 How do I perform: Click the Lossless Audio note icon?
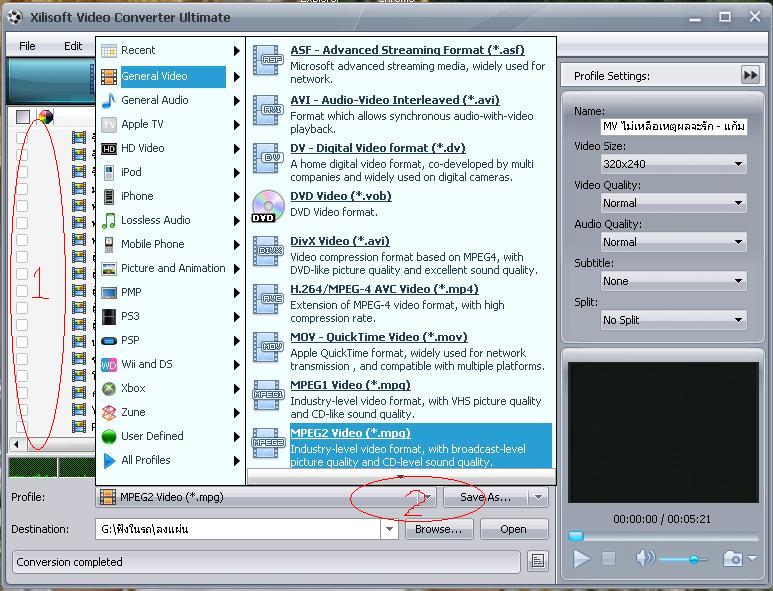tap(108, 221)
